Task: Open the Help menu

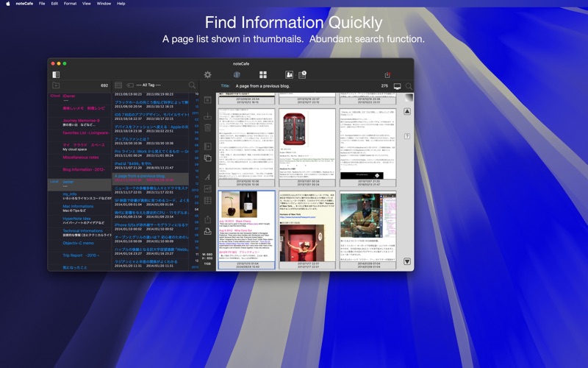Action: point(121,4)
